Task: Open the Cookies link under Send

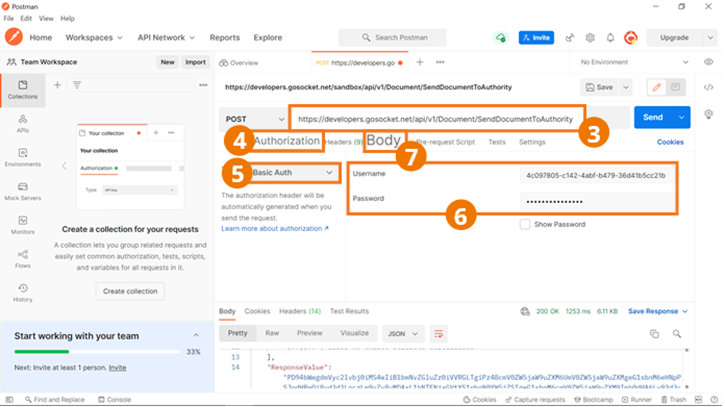Action: [x=670, y=142]
